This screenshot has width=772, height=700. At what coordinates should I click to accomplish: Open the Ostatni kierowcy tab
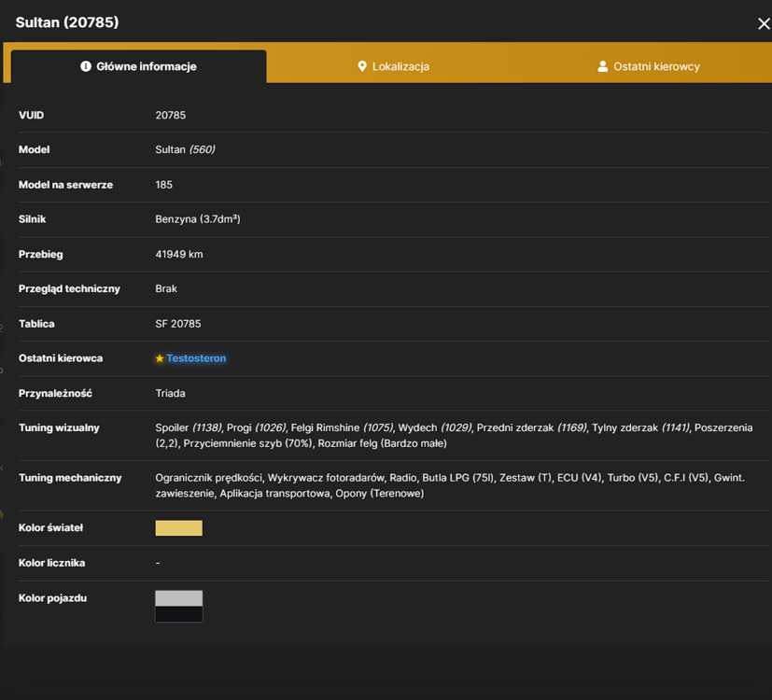click(x=649, y=66)
